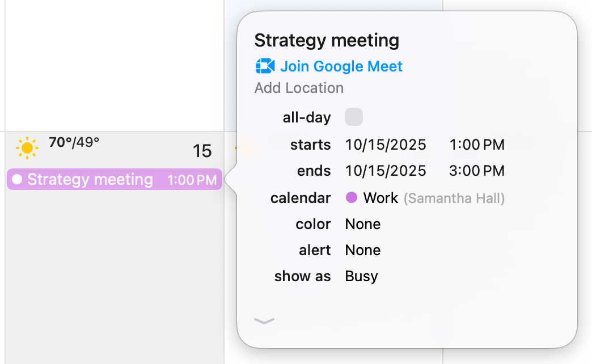
Task: Edit the ends time 3:00 PM
Action: pyautogui.click(x=477, y=171)
